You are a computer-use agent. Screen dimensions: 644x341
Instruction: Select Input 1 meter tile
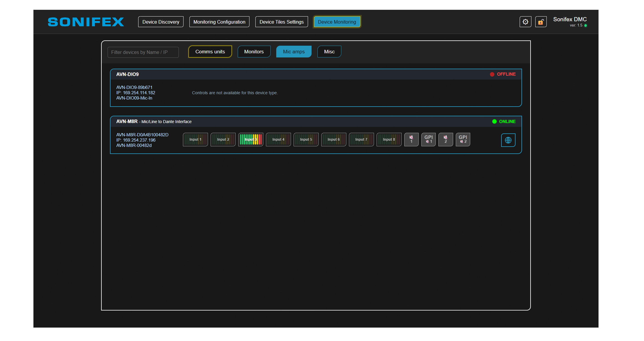[x=195, y=140]
